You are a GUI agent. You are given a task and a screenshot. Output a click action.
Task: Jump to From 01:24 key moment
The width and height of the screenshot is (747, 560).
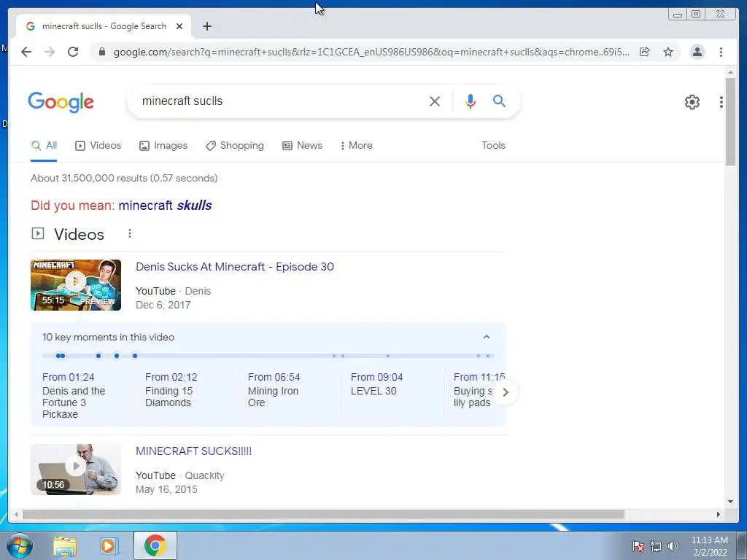pos(75,395)
